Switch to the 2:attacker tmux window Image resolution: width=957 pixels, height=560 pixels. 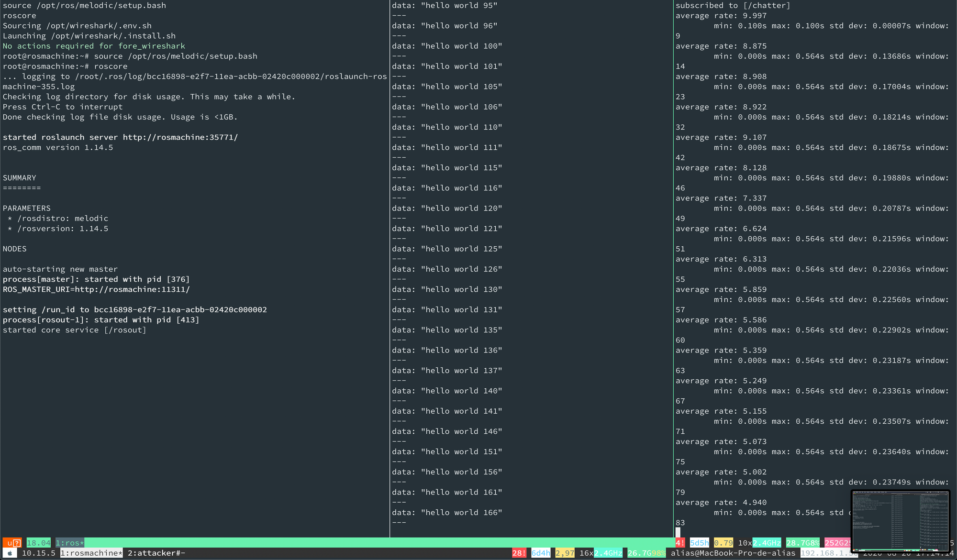(x=156, y=553)
